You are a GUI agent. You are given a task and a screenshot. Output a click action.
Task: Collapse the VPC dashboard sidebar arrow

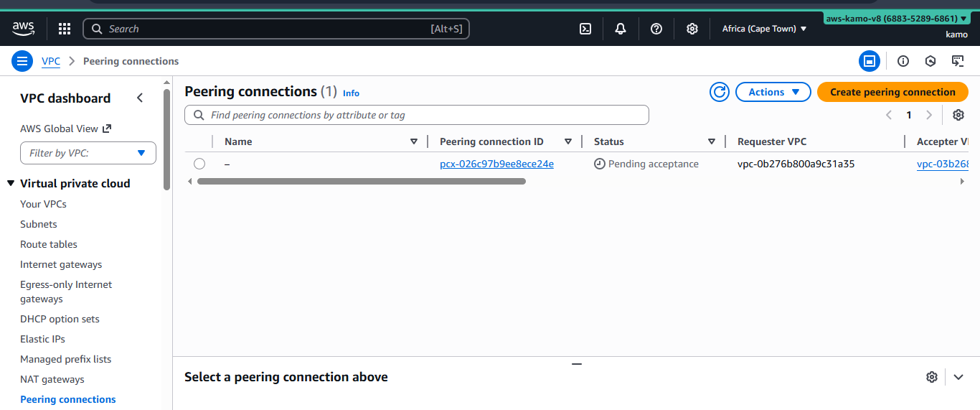click(x=140, y=98)
